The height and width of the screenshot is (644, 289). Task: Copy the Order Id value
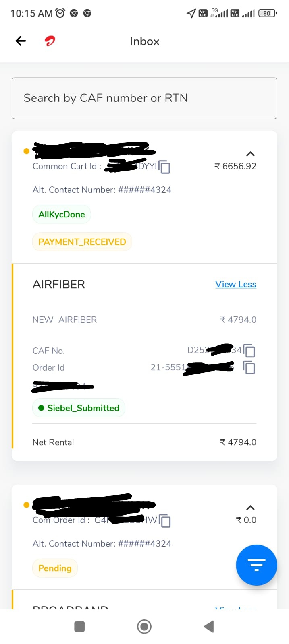tap(249, 367)
